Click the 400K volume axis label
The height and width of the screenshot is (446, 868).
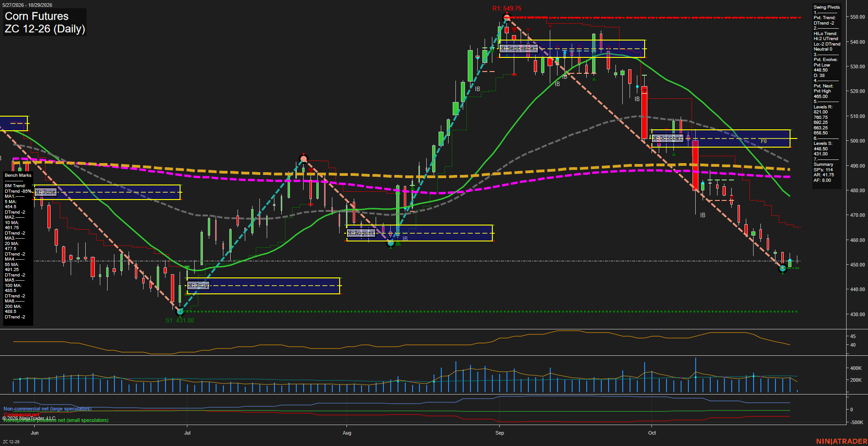tap(856, 368)
